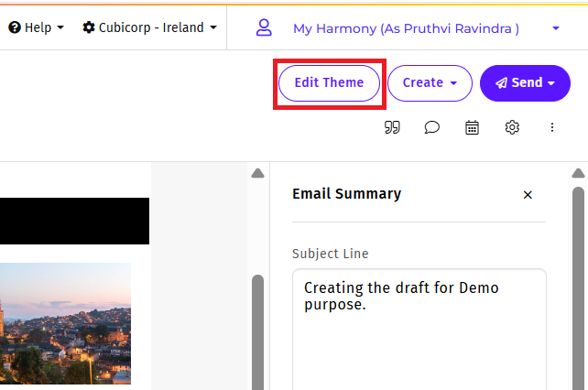Viewport: 588px width, 390px height.
Task: Click the user profile avatar icon
Action: click(x=264, y=28)
